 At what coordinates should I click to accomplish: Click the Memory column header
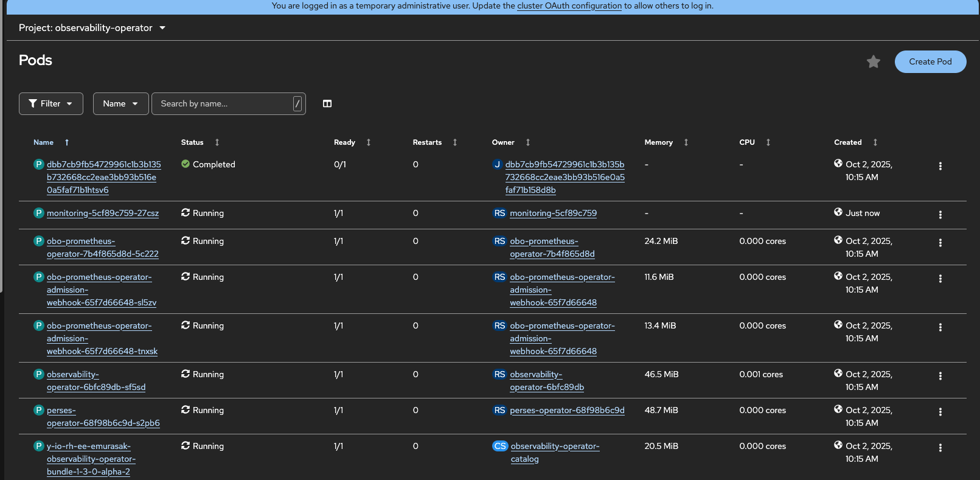click(659, 142)
